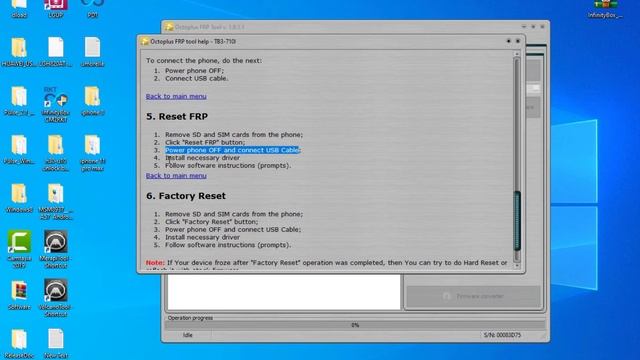Click the Click "Factory Reset" button step
The height and width of the screenshot is (360, 640).
(x=211, y=222)
